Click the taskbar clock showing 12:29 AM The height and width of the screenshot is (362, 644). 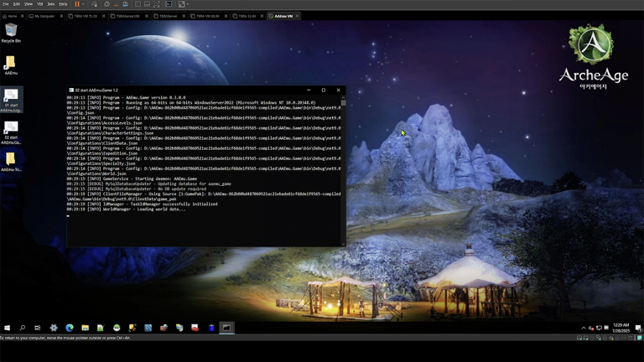(621, 328)
